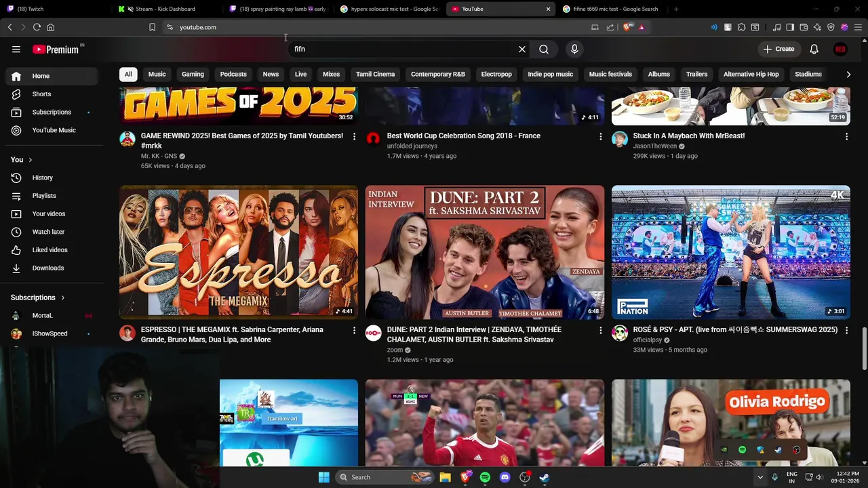The width and height of the screenshot is (868, 488).
Task: Click the Brave shields icon
Action: tap(627, 27)
